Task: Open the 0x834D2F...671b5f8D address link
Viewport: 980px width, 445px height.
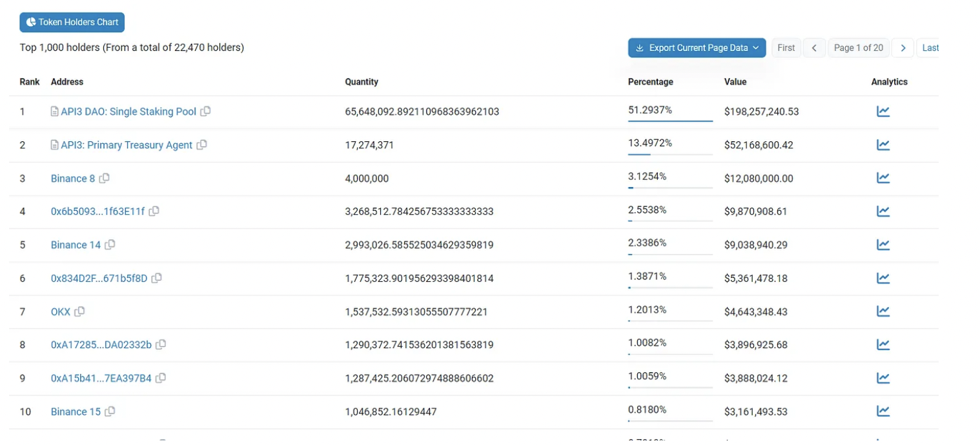Action: [99, 279]
